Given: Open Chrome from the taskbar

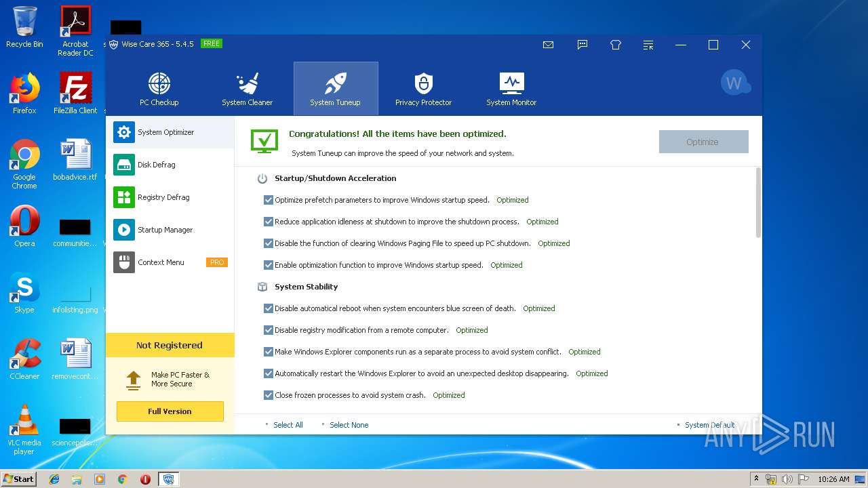Looking at the screenshot, I should click(x=123, y=479).
